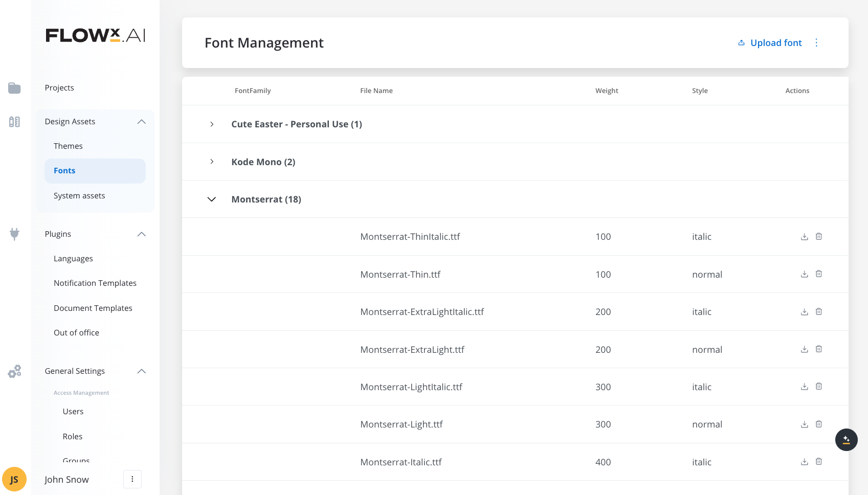Image resolution: width=868 pixels, height=495 pixels.
Task: Collapse the Montserrat font group
Action: [211, 199]
